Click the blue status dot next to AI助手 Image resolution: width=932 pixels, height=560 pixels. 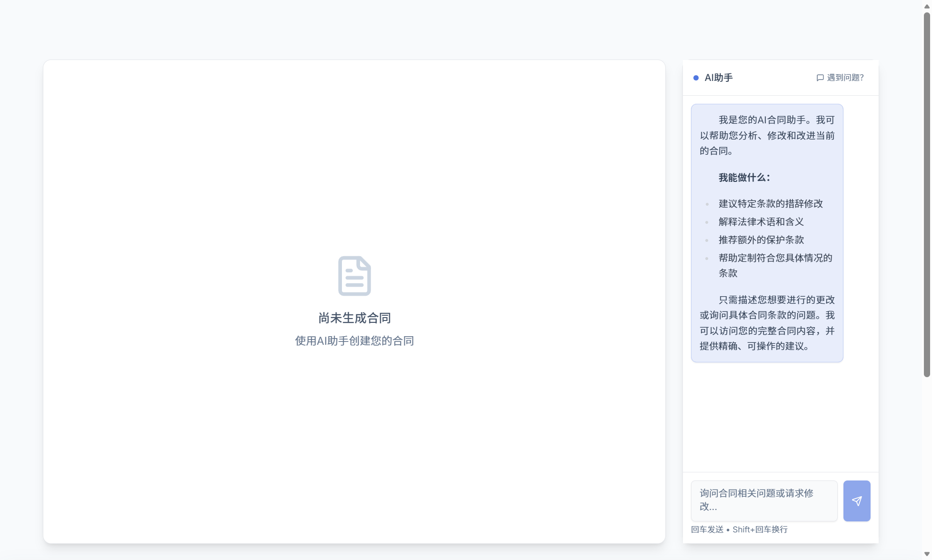pos(696,78)
